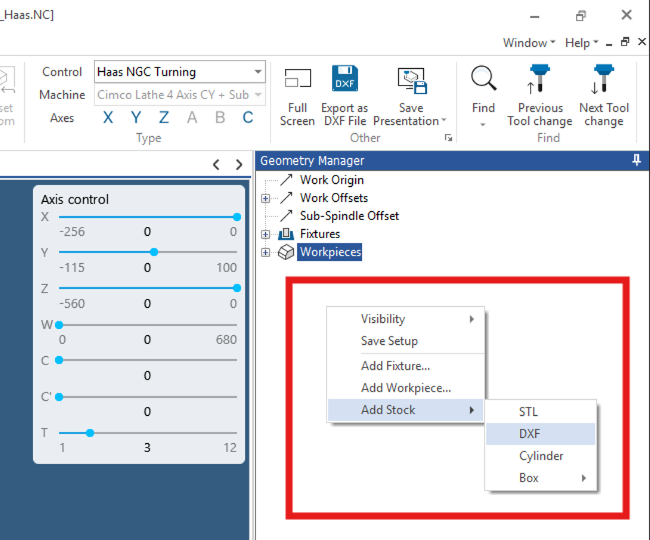Choose DXF from Add Stock submenu
650x540 pixels.
coord(529,434)
